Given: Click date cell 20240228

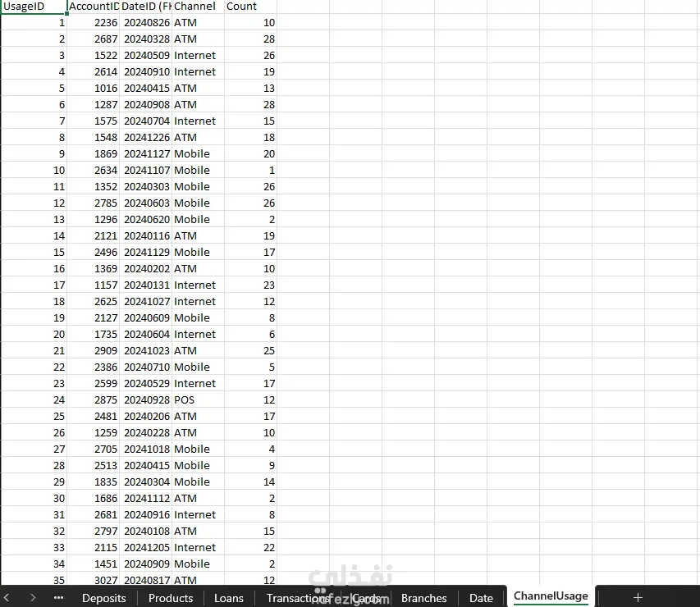Looking at the screenshot, I should click(145, 432).
